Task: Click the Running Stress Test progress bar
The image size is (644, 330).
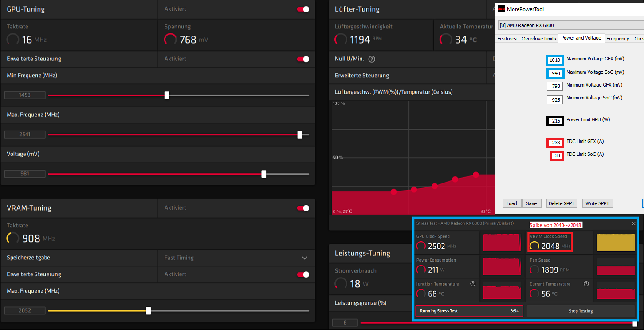Action: click(469, 311)
